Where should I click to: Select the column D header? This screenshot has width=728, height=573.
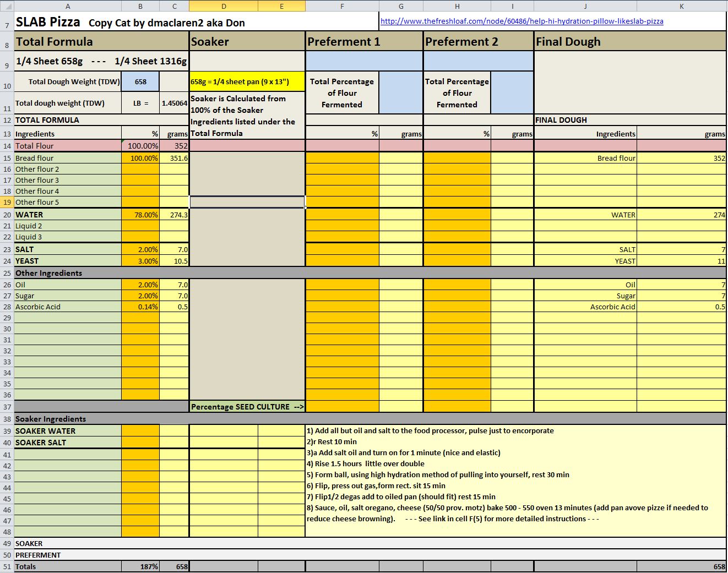tap(224, 6)
